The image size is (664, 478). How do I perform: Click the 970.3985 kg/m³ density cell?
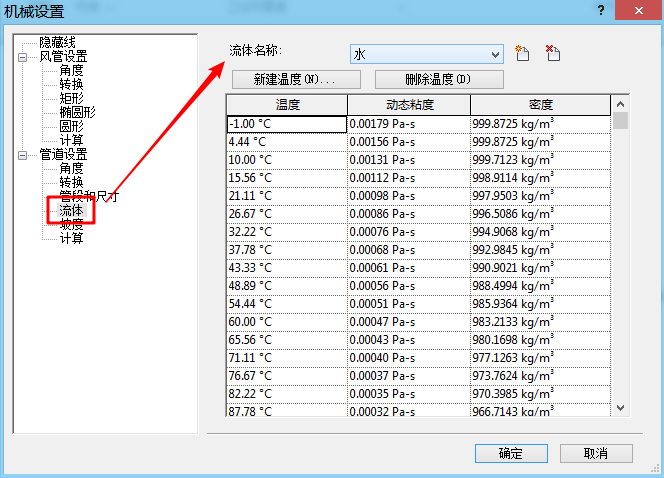540,394
